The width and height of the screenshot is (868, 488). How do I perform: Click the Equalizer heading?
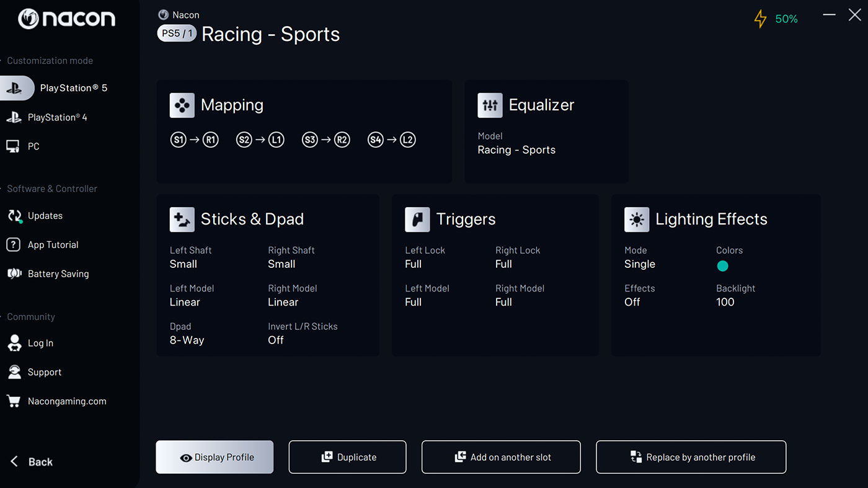point(541,105)
